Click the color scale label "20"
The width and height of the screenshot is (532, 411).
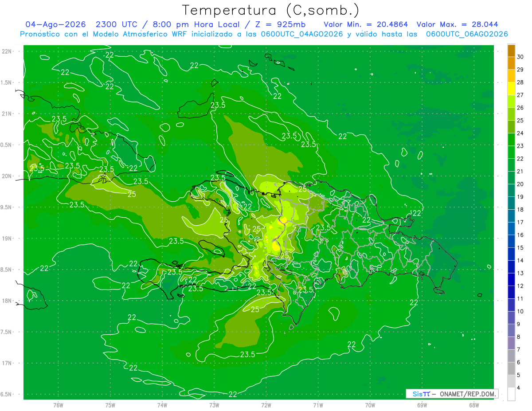click(x=520, y=184)
